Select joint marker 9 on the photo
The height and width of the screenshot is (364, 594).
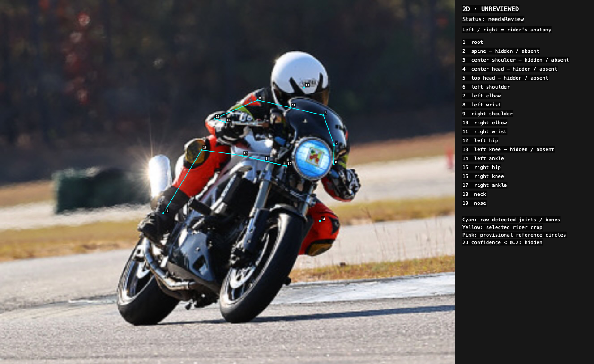tap(257, 100)
